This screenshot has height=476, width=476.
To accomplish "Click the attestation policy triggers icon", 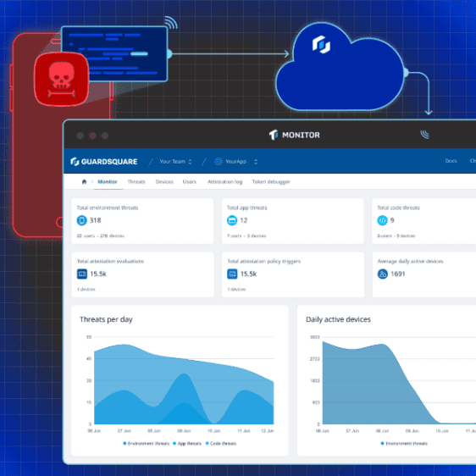I will point(232,274).
